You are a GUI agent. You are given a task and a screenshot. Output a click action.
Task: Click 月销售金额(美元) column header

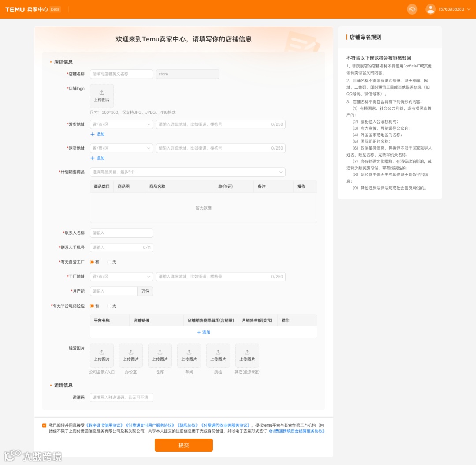pyautogui.click(x=257, y=320)
